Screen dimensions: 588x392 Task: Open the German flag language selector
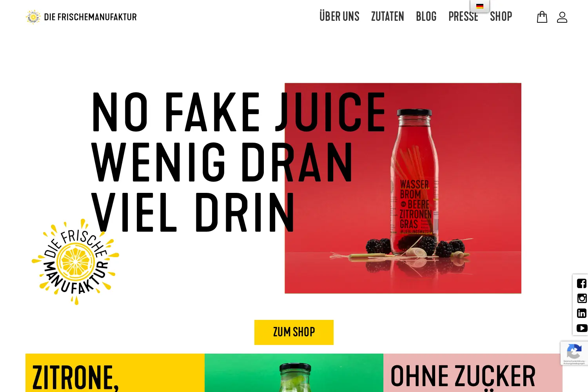(480, 6)
